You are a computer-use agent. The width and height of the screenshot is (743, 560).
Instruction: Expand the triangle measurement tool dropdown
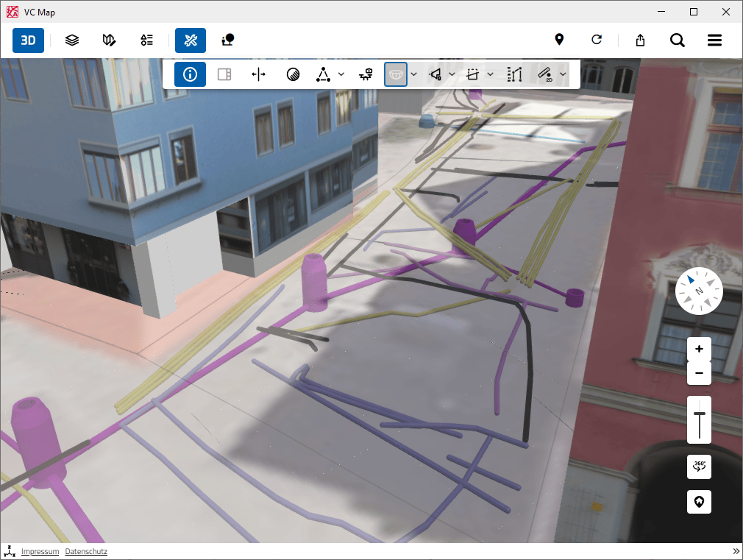coord(341,74)
